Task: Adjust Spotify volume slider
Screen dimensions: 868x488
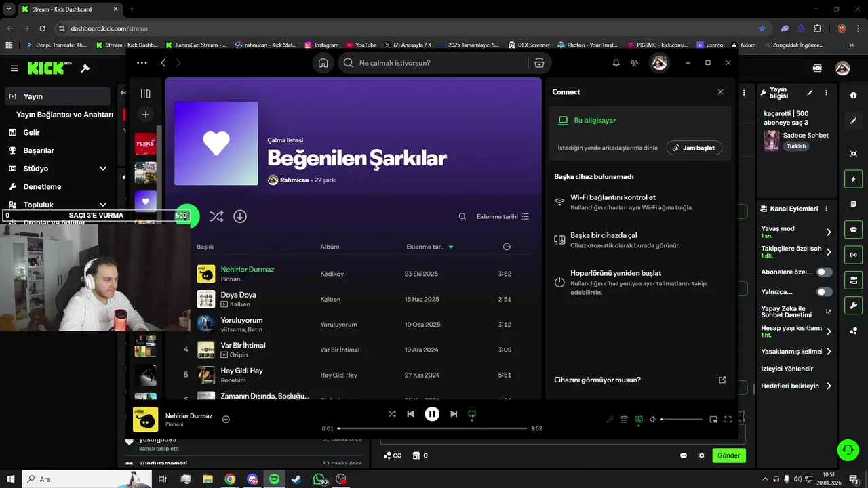Action: click(x=682, y=420)
